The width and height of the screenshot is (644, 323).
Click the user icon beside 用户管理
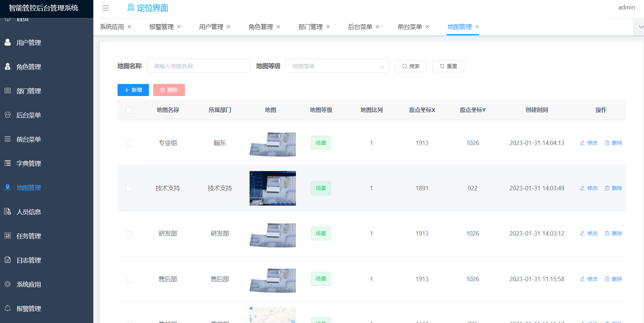coord(8,42)
